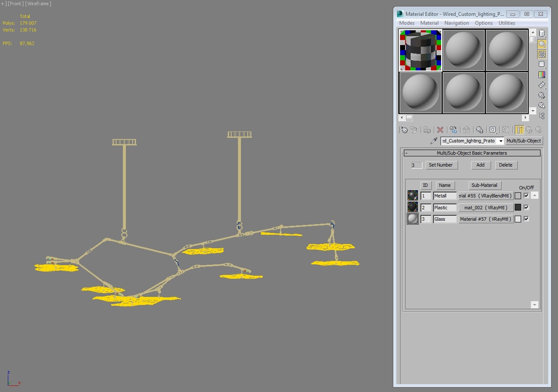Viewport: 558px width, 392px height.
Task: Click the red X Reset Map icon
Action: (440, 130)
